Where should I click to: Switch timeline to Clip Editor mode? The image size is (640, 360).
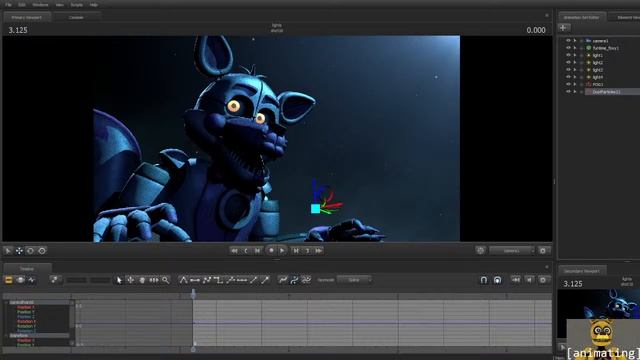9,280
